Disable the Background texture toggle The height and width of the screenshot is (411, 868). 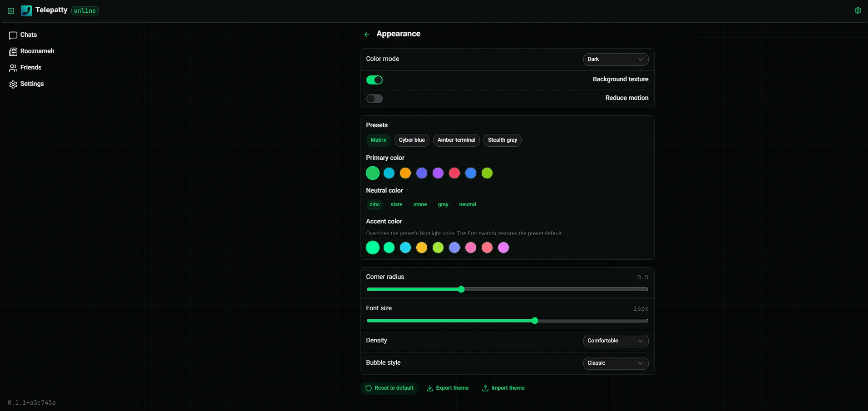click(x=375, y=80)
